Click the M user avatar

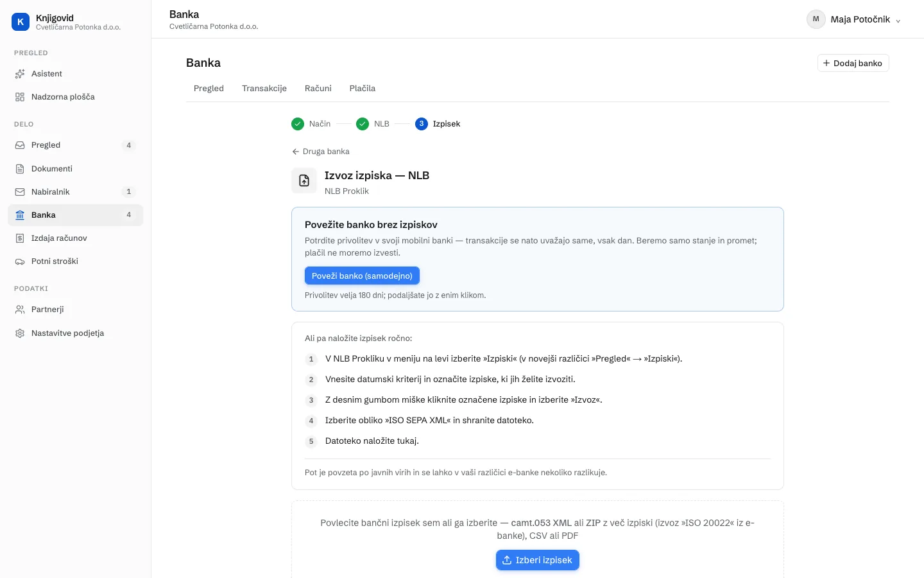tap(816, 19)
